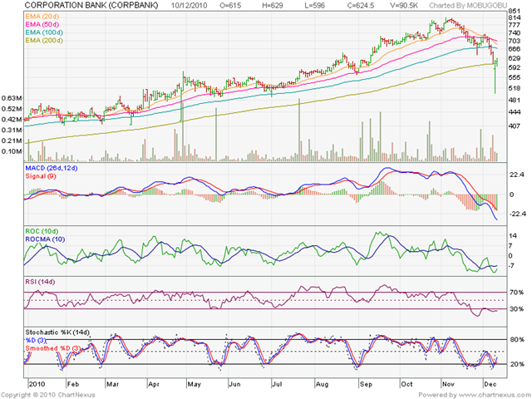
Task: Click the Charted By MOBUGOBU credit
Action: click(x=468, y=6)
